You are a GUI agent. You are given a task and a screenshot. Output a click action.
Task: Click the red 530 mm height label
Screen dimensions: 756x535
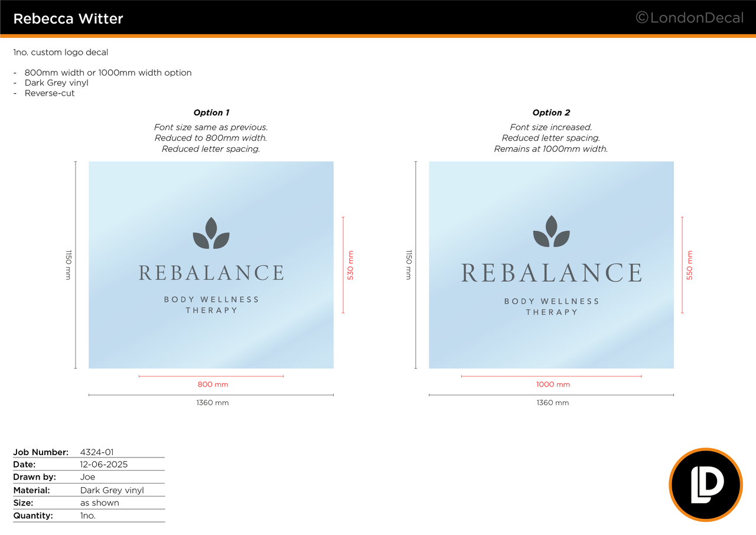(x=350, y=265)
